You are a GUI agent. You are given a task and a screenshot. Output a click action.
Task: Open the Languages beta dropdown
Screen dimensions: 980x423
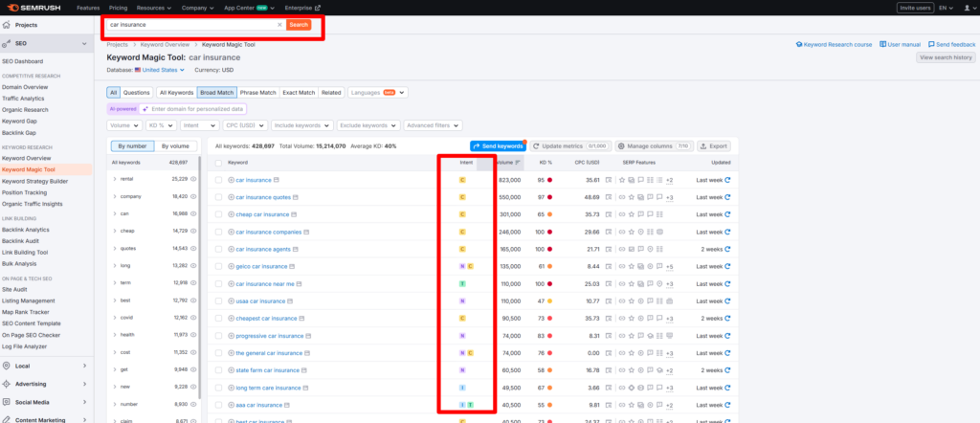(x=378, y=93)
